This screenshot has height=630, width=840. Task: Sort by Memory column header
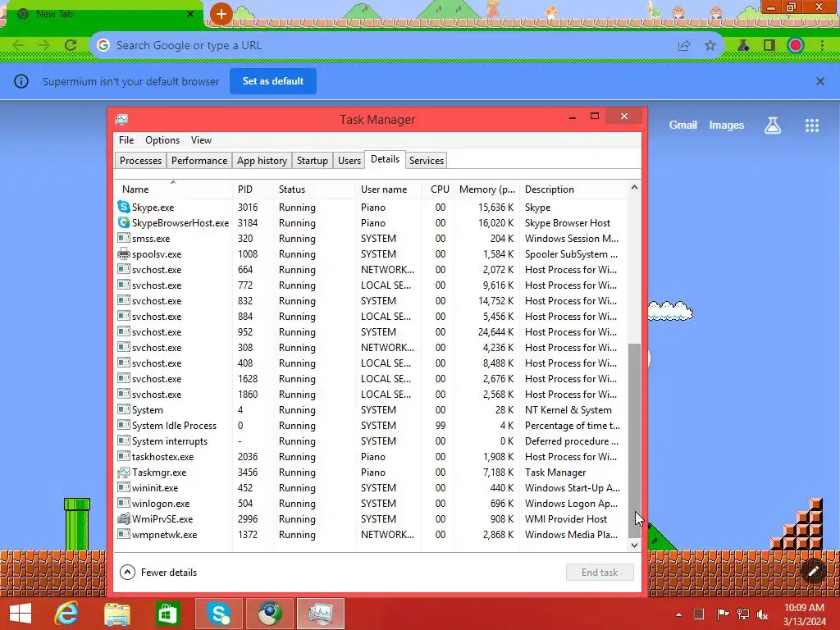click(x=486, y=189)
